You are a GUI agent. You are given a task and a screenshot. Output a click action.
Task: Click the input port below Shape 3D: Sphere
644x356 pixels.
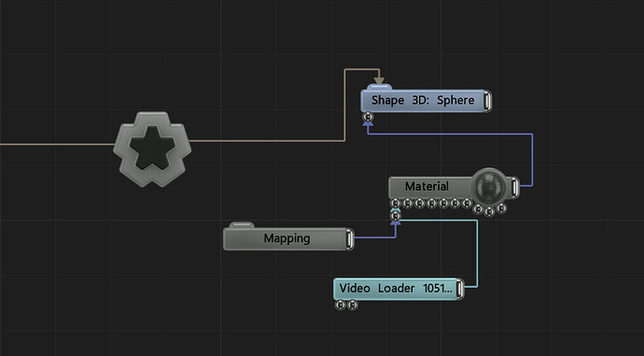(369, 117)
